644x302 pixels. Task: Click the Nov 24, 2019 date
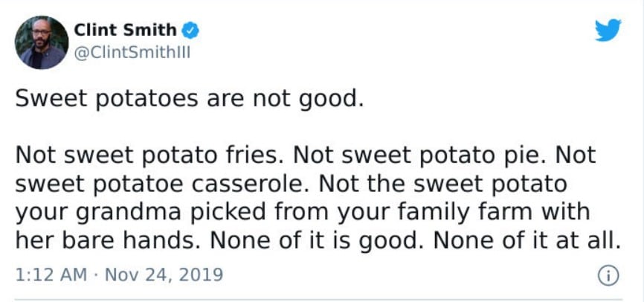(164, 274)
